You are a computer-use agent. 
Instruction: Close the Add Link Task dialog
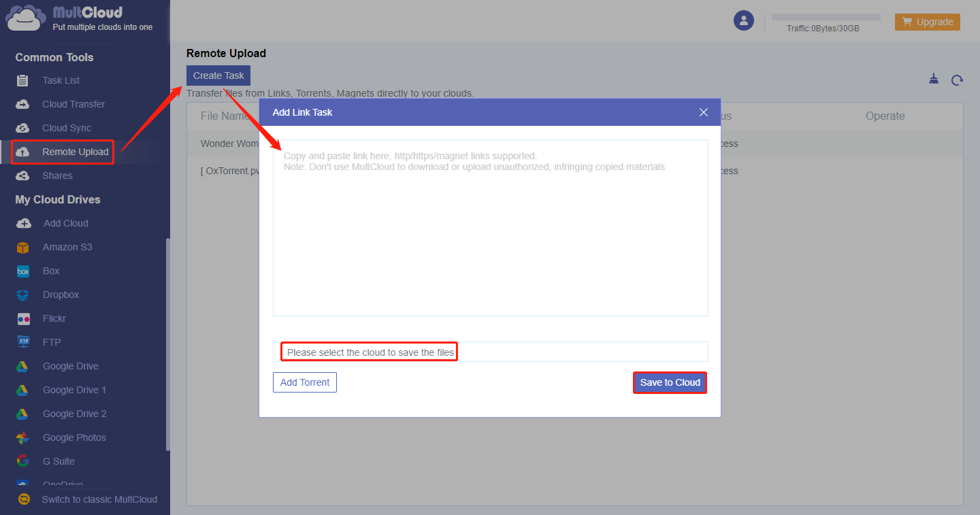[704, 112]
